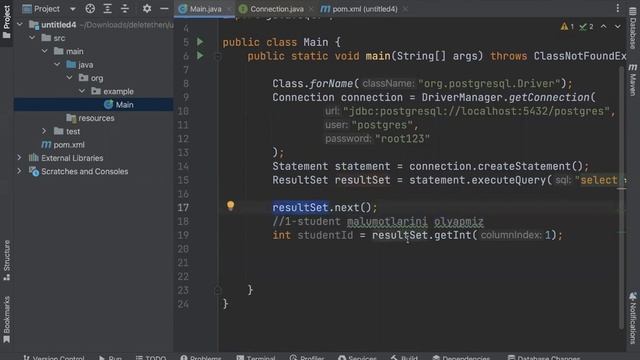This screenshot has height=360, width=640.
Task: Open Project panel settings gear
Action: coord(147,9)
